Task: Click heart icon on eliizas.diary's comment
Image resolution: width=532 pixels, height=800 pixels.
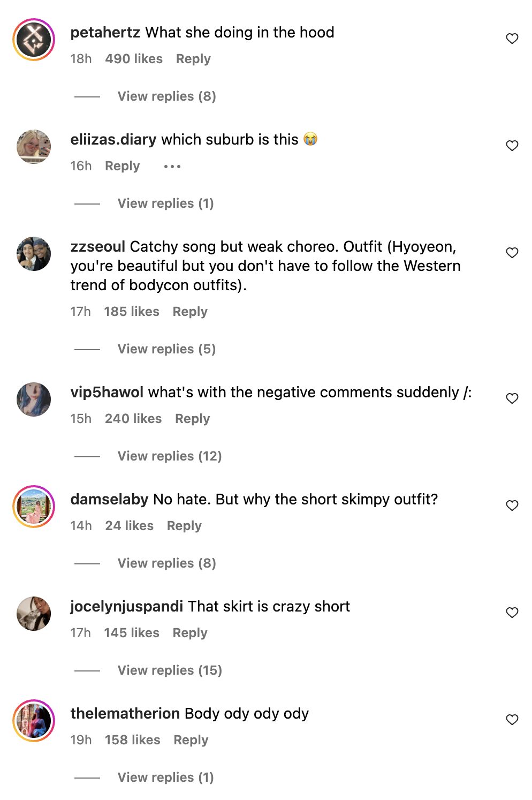Action: pos(512,146)
